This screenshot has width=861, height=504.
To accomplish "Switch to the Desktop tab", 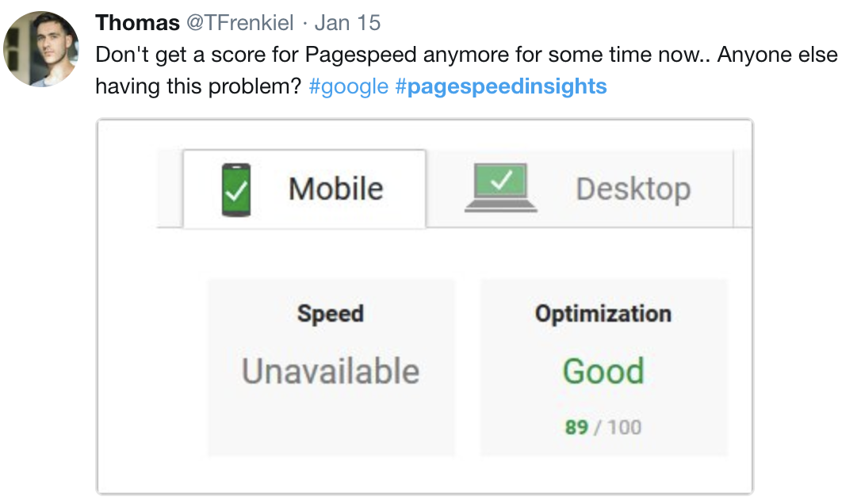I will pyautogui.click(x=580, y=189).
